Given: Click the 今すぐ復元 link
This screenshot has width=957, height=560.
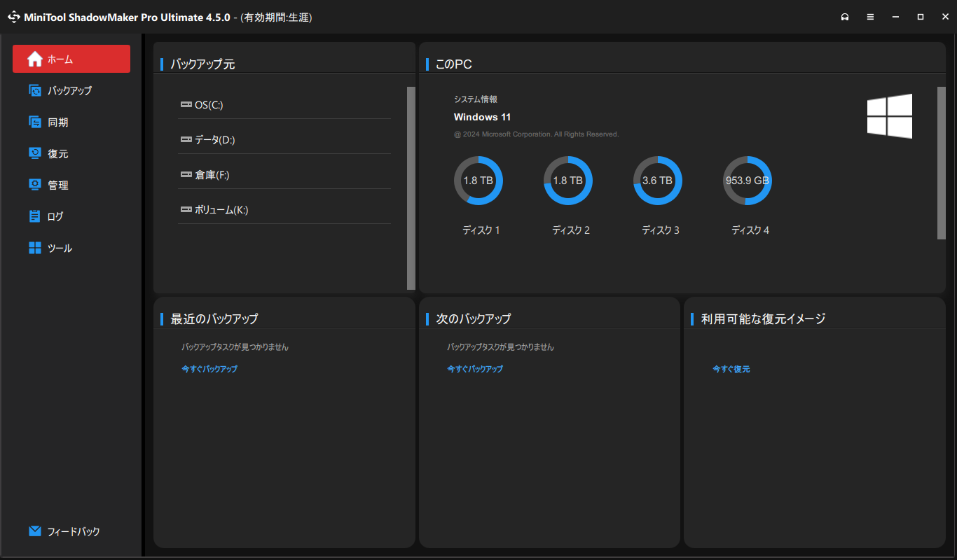Looking at the screenshot, I should [x=731, y=369].
